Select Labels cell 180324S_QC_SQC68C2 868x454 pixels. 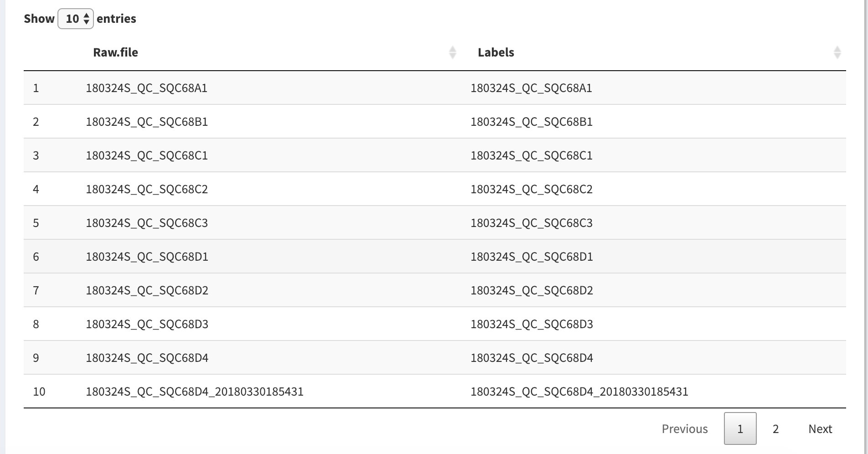click(532, 189)
